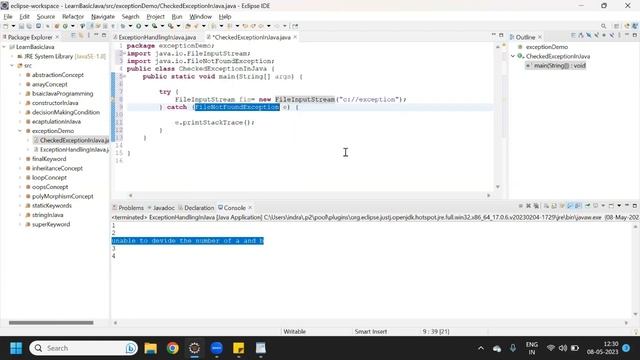
Task: Close the Outline view
Action: click(x=540, y=37)
